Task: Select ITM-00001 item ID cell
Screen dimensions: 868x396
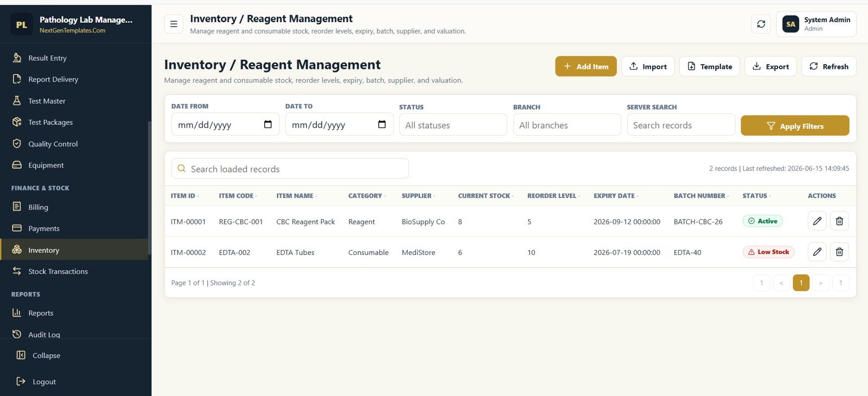Action: tap(188, 221)
